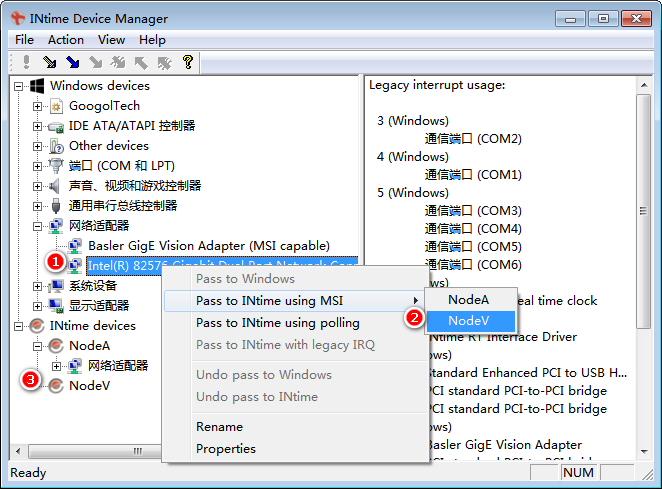Select NodeA in the submenu
Viewport: 662px width, 489px height.
(x=471, y=300)
